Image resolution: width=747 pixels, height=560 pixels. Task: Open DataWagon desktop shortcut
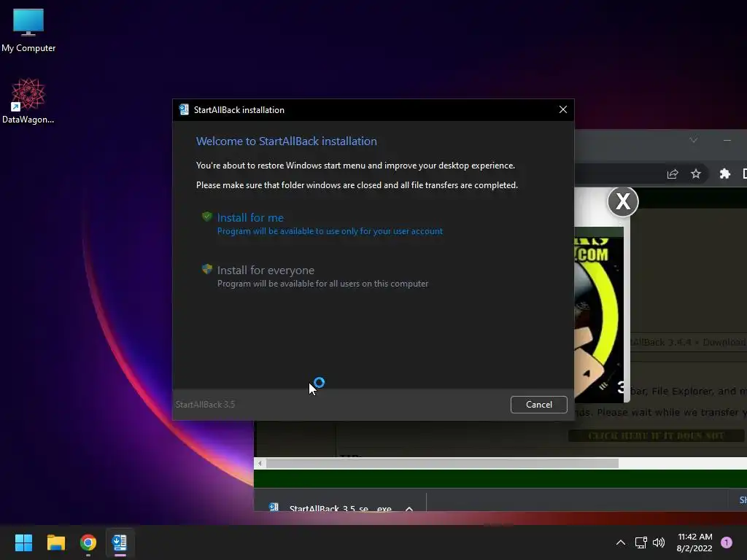coord(28,101)
